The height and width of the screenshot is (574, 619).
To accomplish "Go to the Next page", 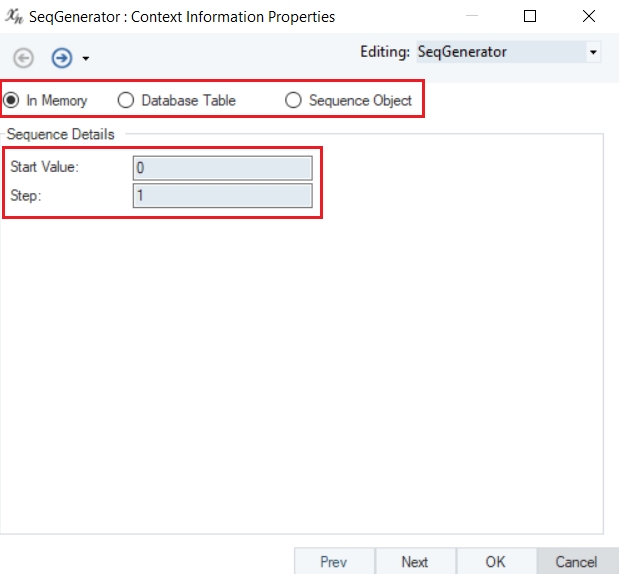I will coord(415,562).
